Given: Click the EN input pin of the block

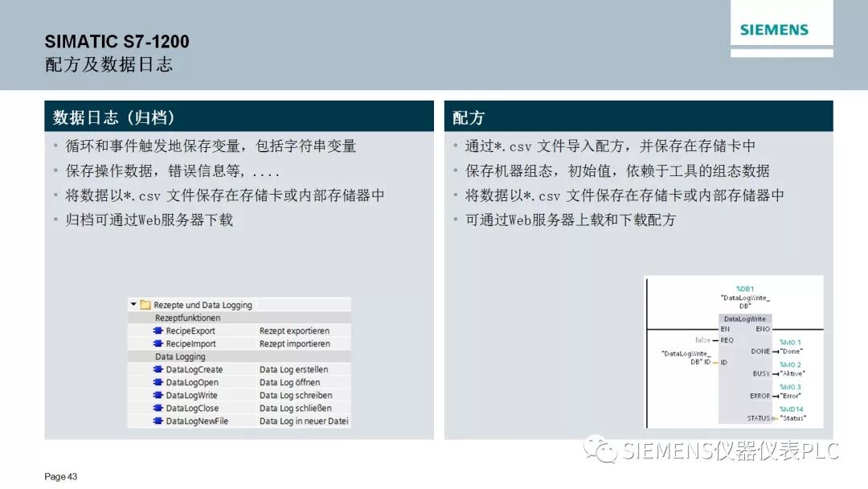Looking at the screenshot, I should (725, 329).
